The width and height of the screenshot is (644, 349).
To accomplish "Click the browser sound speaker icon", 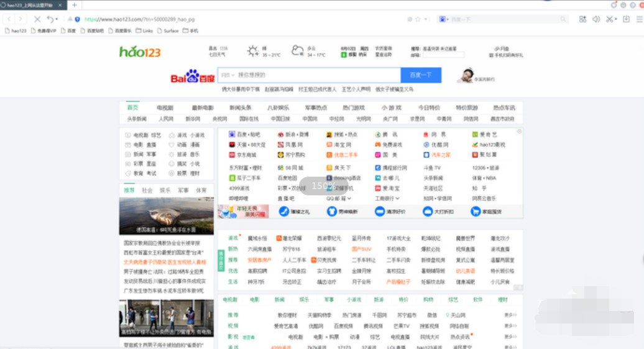I will 596,19.
